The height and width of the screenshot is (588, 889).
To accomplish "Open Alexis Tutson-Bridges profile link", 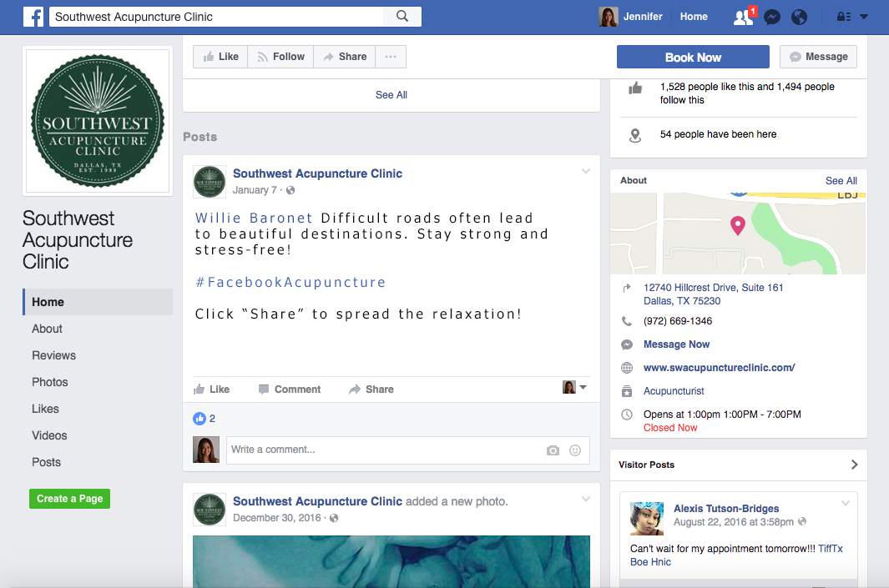I will (726, 509).
